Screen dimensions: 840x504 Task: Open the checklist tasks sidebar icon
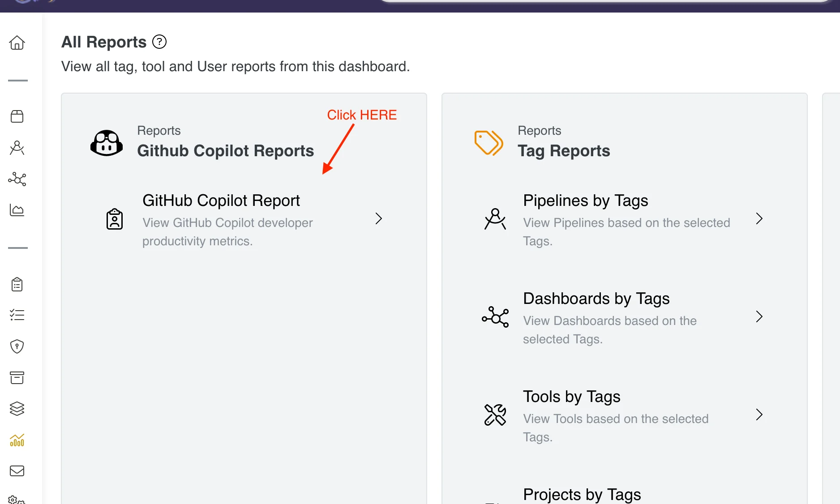pyautogui.click(x=17, y=315)
